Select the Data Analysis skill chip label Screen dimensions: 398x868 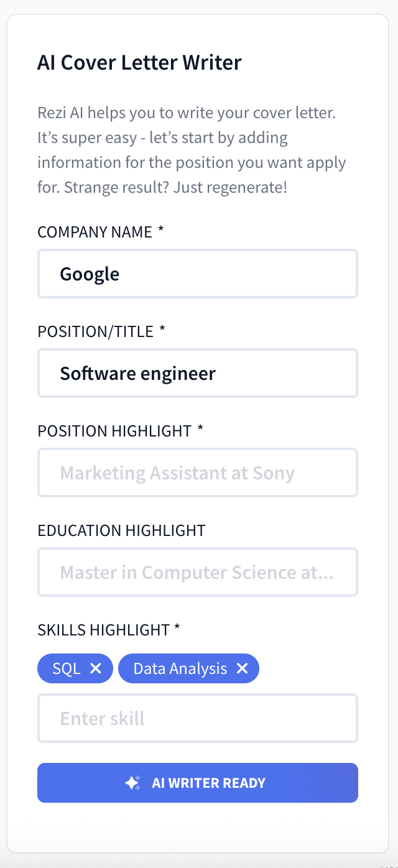[180, 668]
